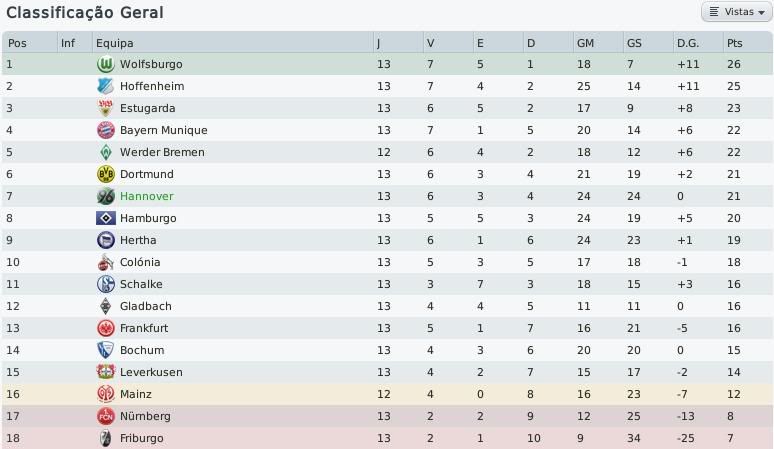Click the Dortmund club crest icon
The width and height of the screenshot is (774, 449).
(x=105, y=174)
